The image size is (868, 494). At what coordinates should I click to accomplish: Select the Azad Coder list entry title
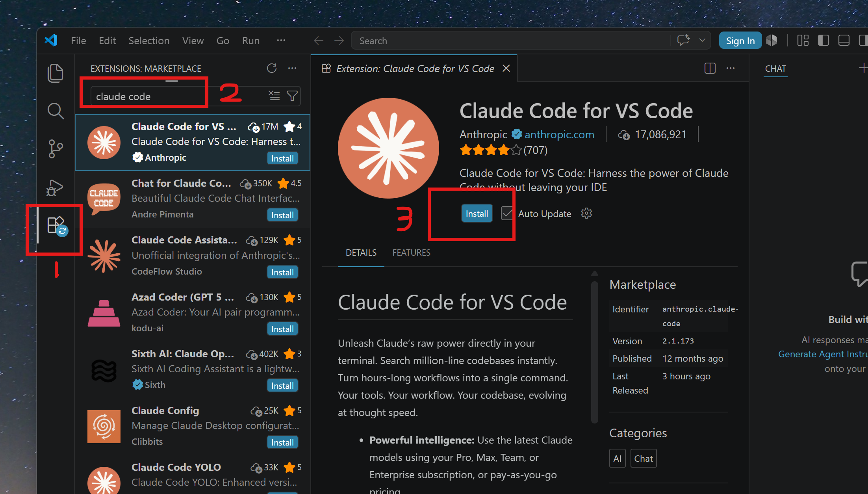[x=183, y=297]
